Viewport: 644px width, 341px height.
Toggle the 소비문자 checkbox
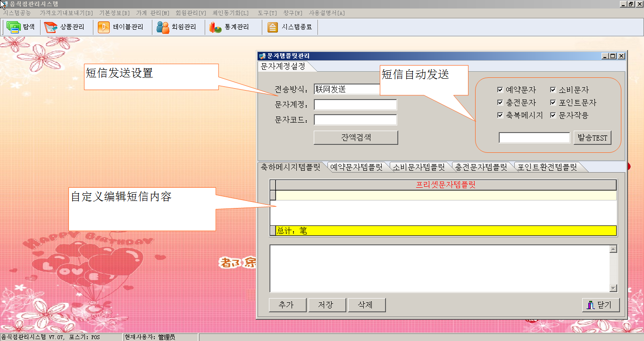(x=553, y=90)
